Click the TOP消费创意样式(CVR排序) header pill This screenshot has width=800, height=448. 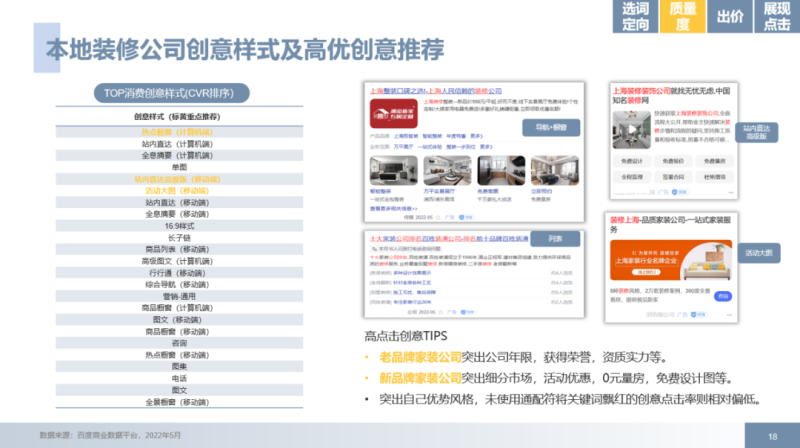tap(171, 93)
